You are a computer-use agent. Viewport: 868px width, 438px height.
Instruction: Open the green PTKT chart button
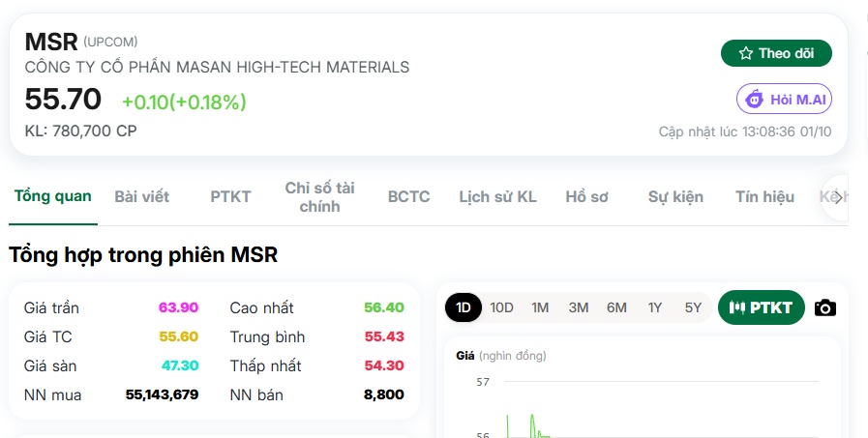click(761, 307)
